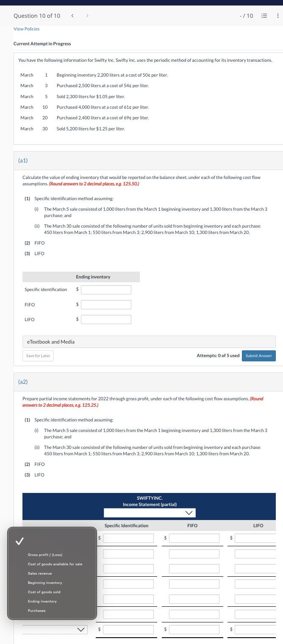Open the three-dot options menu
This screenshot has width=283, height=644.
[x=277, y=16]
